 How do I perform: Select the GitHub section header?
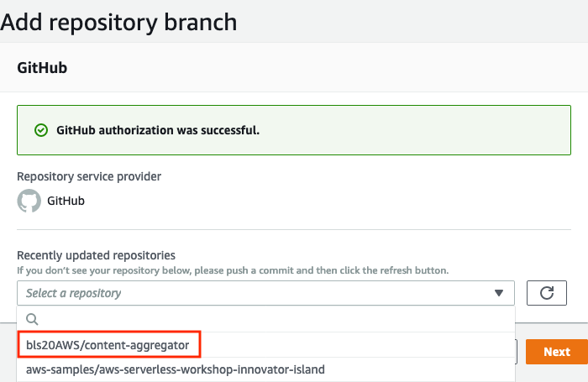(x=42, y=68)
